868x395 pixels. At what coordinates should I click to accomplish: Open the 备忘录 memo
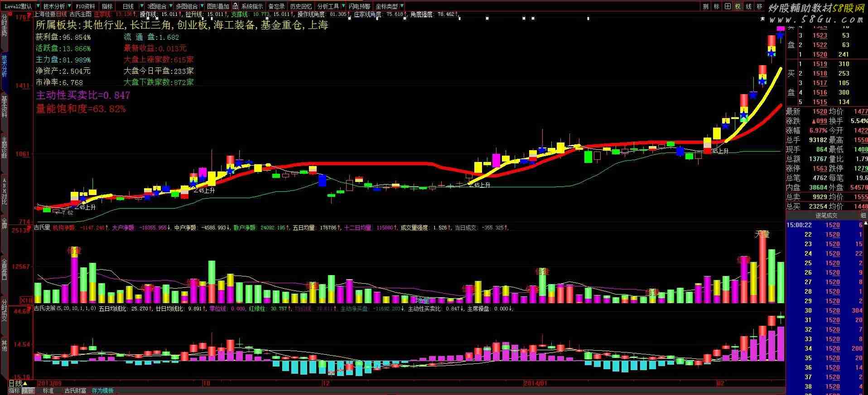(276, 6)
